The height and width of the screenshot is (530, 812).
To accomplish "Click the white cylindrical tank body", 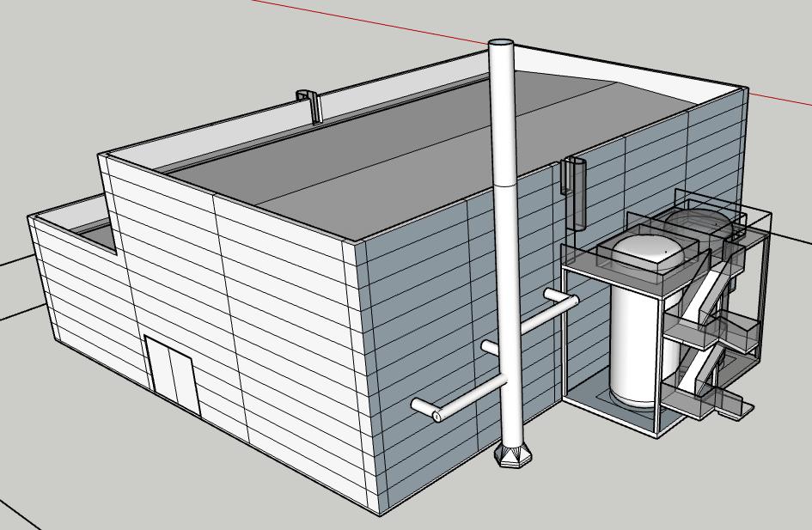I will tap(636, 347).
